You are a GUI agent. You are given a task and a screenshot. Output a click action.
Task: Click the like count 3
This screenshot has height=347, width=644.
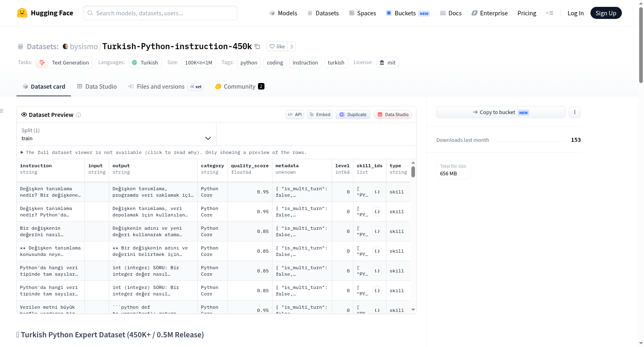click(291, 46)
